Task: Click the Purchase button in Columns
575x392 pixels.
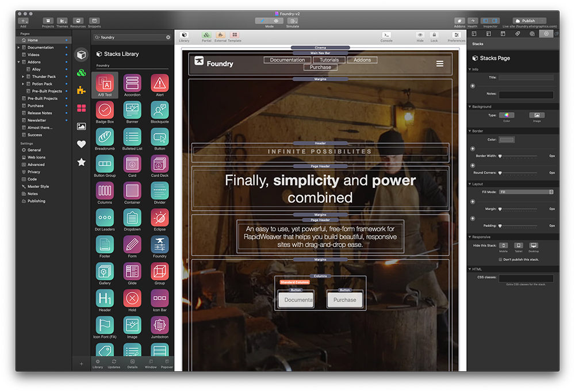Action: click(344, 300)
